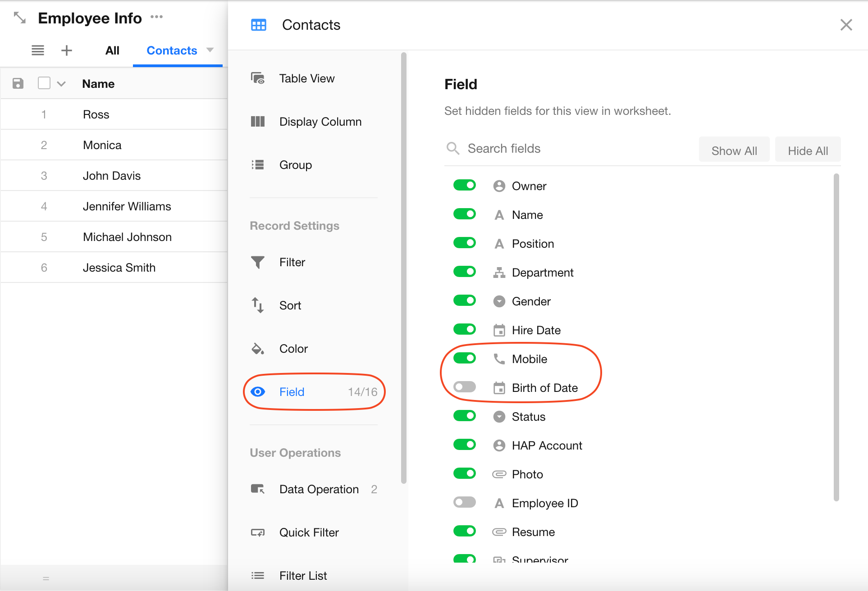868x591 pixels.
Task: Switch to the All view tab
Action: (112, 50)
